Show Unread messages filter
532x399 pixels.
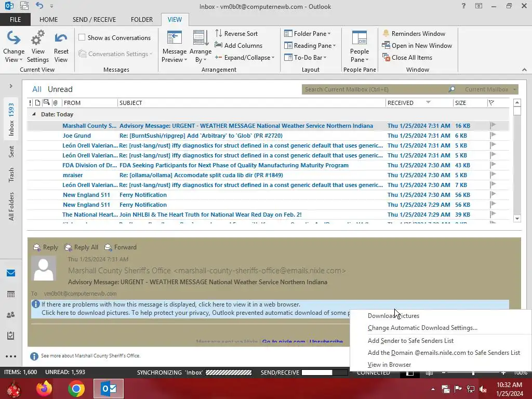pos(60,89)
